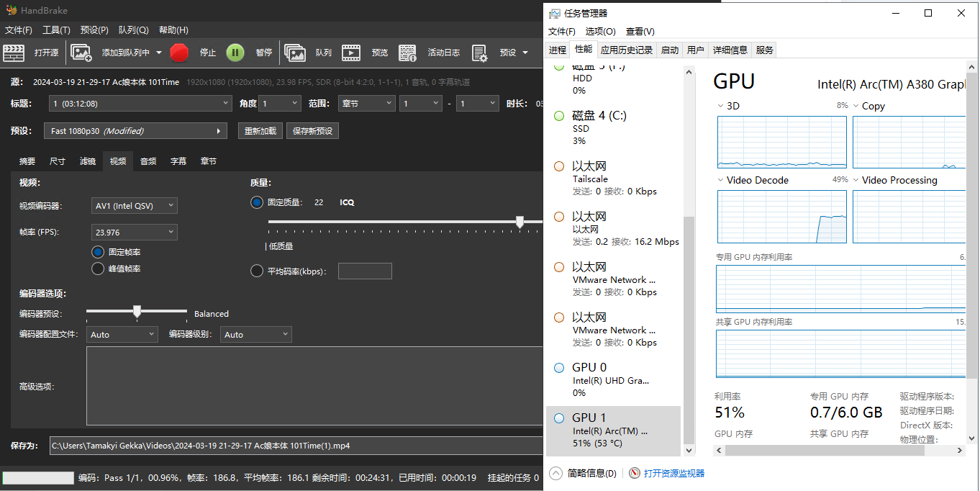Viewport: 980px width, 491px height.
Task: Stop the encode with the red button
Action: tap(179, 53)
